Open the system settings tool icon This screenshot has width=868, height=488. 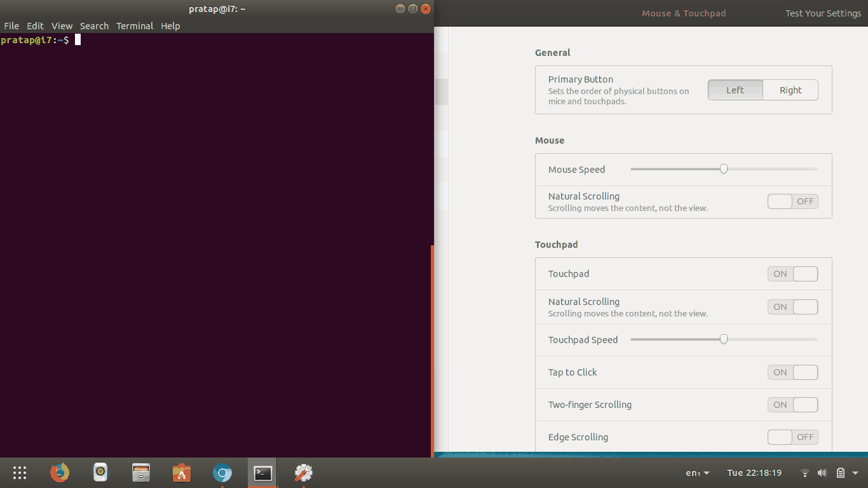pos(303,473)
